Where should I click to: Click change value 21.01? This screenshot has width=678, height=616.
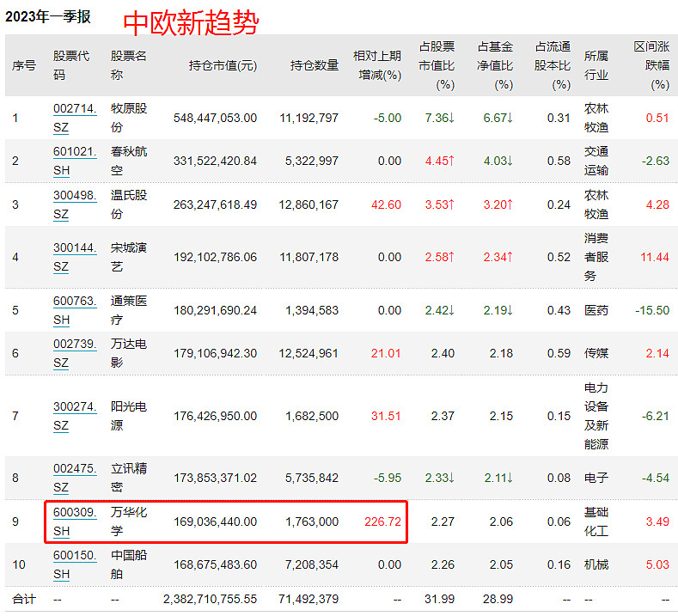tap(386, 354)
